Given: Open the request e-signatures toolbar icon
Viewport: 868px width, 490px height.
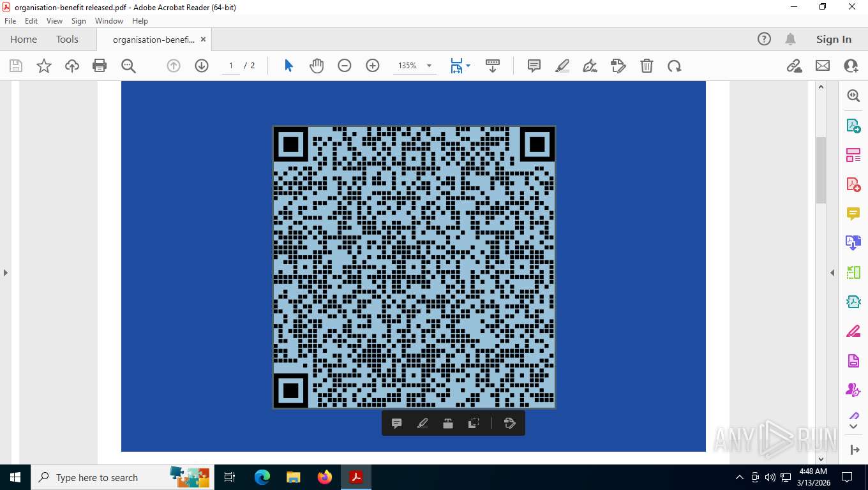Looking at the screenshot, I should [618, 66].
